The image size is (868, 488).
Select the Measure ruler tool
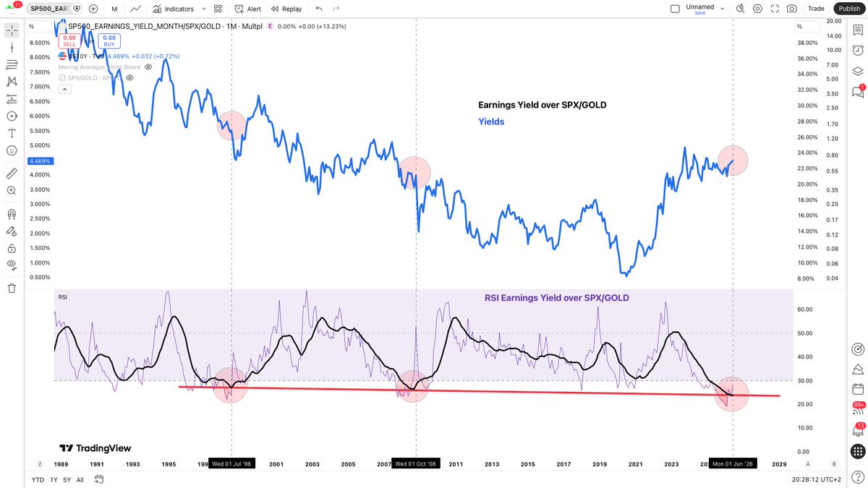[12, 174]
